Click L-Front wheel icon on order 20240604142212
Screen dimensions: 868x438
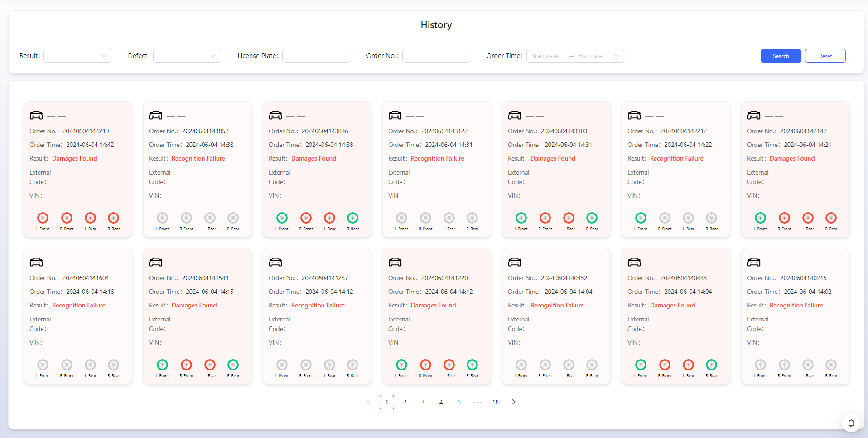pos(641,218)
